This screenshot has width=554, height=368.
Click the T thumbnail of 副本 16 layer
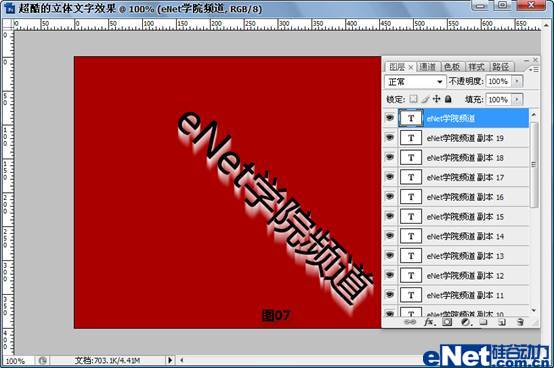[x=411, y=197]
